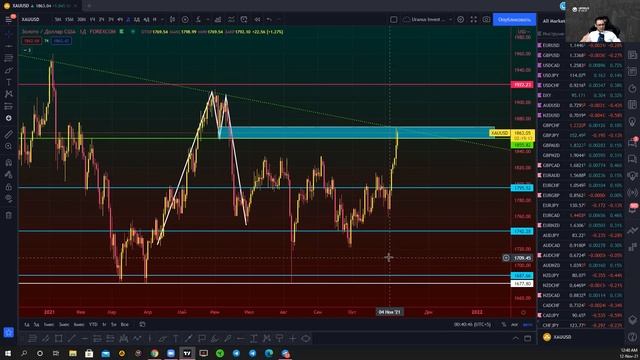Click the 1922 red price label
The height and width of the screenshot is (360, 640).
(522, 85)
